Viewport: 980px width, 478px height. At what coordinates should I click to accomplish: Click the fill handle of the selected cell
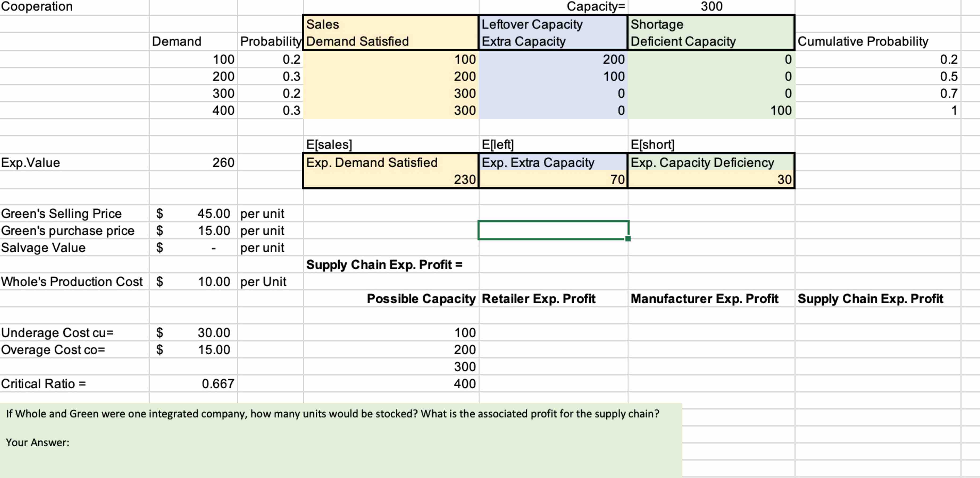point(628,238)
